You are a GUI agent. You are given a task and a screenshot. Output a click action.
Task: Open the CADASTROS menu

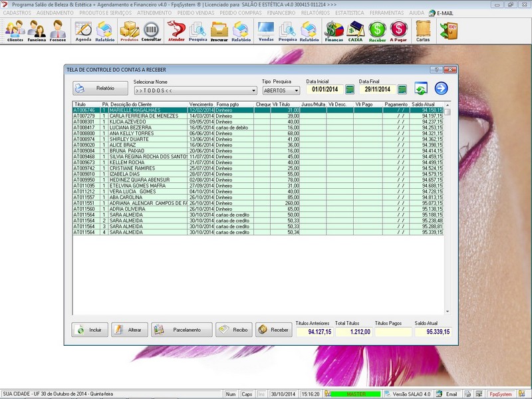click(17, 13)
